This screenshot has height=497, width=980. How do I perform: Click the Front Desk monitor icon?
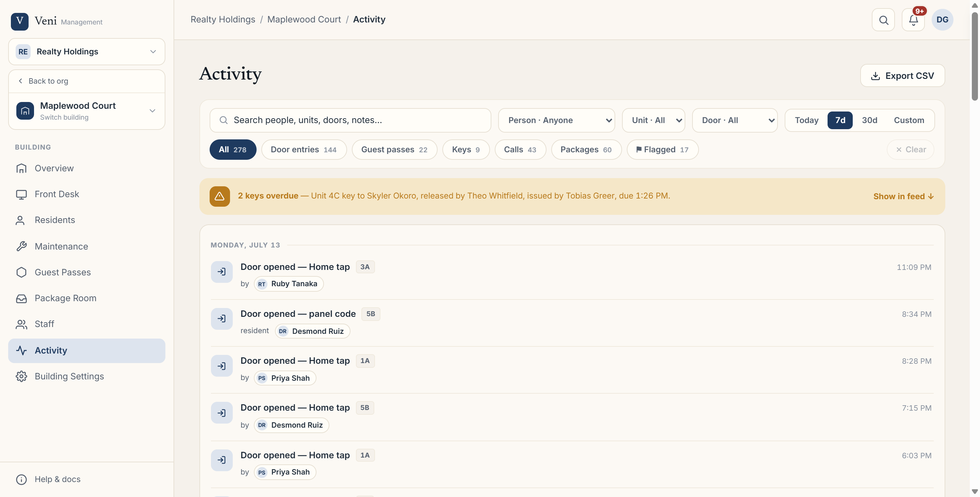click(21, 194)
